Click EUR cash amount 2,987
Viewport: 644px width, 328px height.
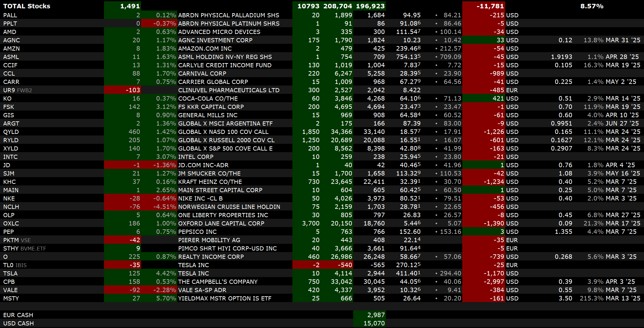coord(376,315)
